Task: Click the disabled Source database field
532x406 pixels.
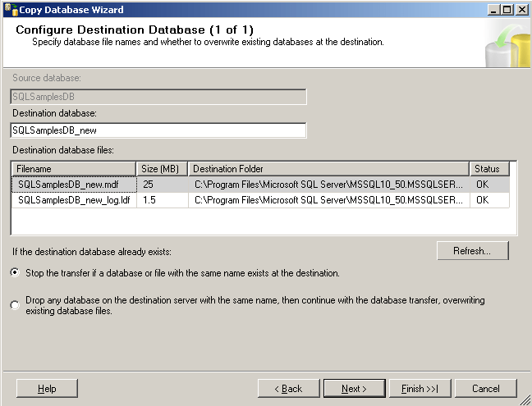Action: pyautogui.click(x=158, y=97)
